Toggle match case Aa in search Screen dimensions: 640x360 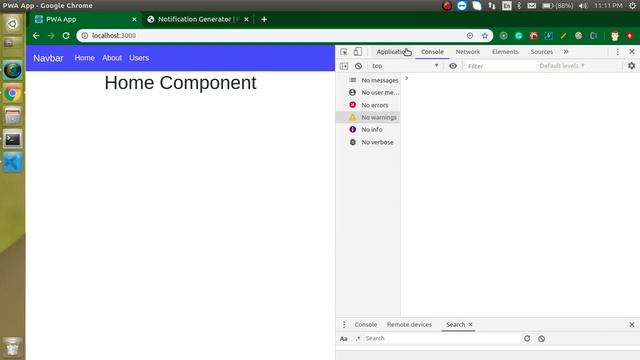coord(344,338)
